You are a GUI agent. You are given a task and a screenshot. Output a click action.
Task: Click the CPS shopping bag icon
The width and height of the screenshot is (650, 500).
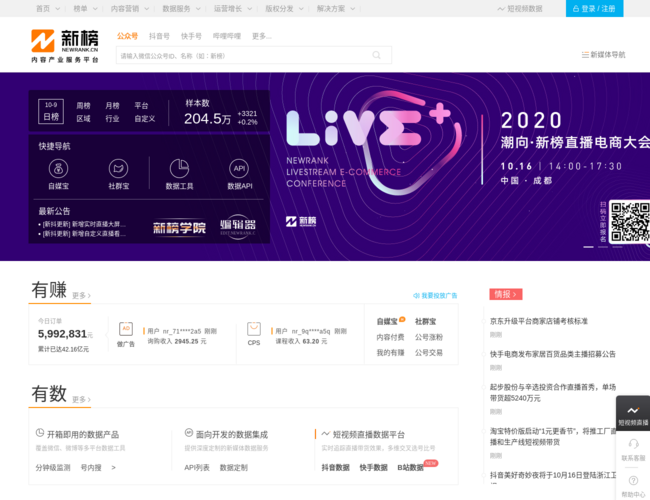pos(254,328)
